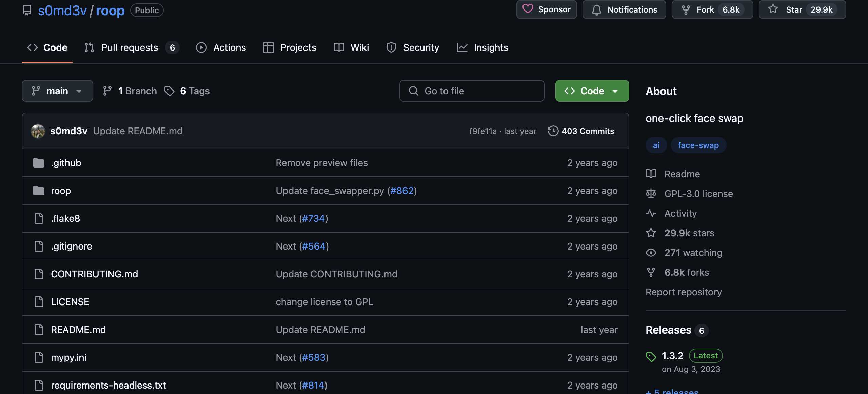
Task: Click the Go to file search field
Action: click(472, 91)
